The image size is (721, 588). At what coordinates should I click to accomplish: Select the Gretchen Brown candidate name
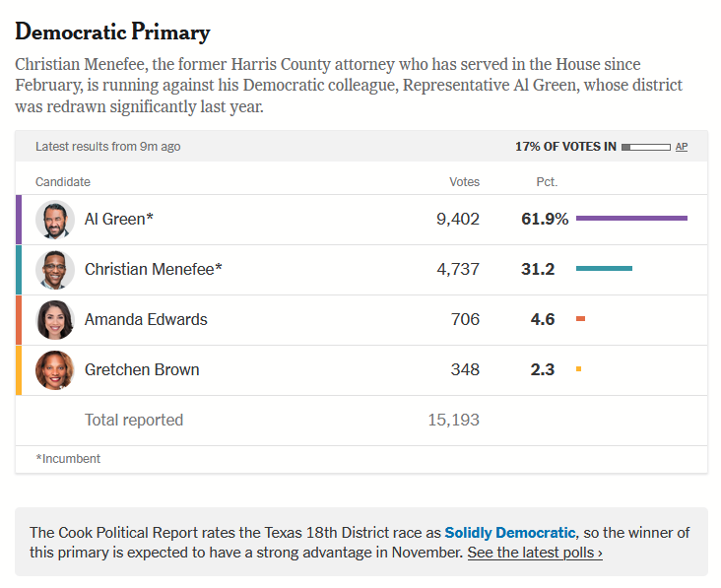point(142,370)
